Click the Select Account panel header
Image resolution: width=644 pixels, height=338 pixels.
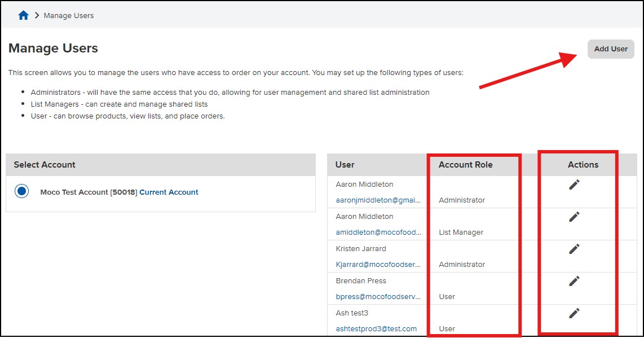(44, 164)
